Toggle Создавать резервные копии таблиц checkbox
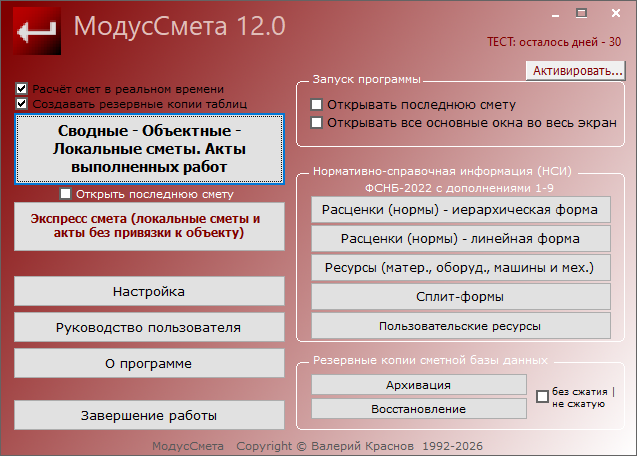This screenshot has width=637, height=456. pyautogui.click(x=22, y=104)
